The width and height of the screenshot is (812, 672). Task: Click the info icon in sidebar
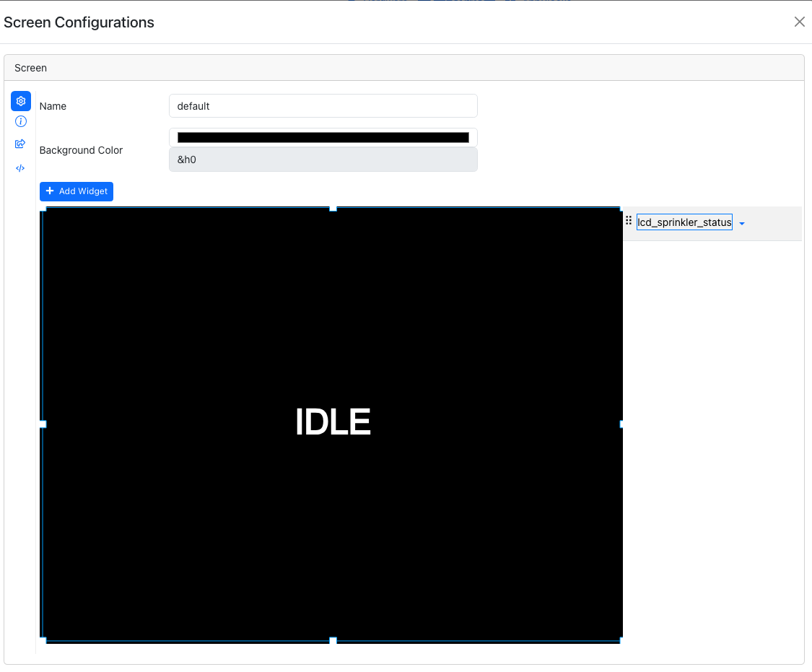[20, 121]
